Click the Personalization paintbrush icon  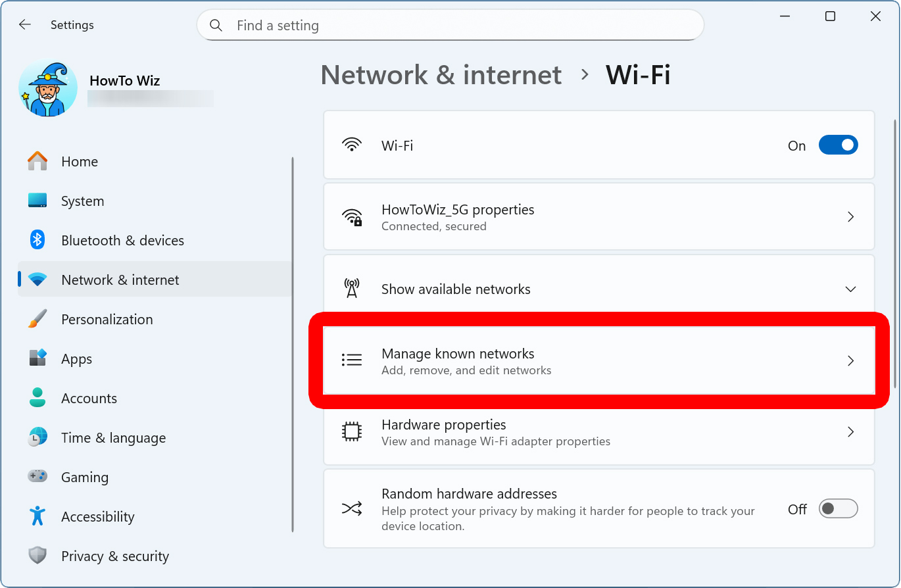click(37, 319)
